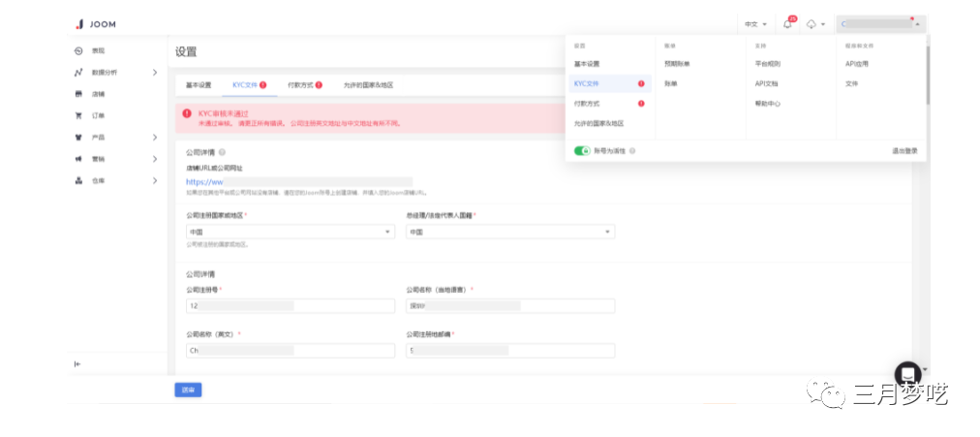Open 账单 in the account menu
The width and height of the screenshot is (980, 437).
671,83
